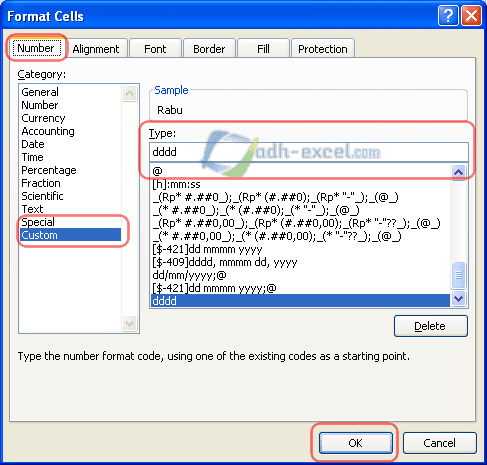
Task: Open the Font tab
Action: pos(155,49)
